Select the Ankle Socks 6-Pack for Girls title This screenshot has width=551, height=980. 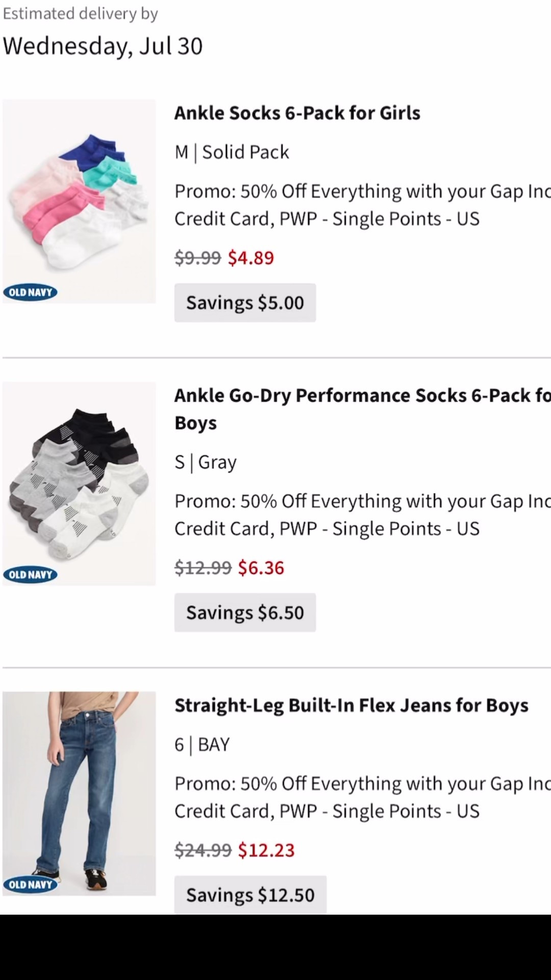point(297,113)
